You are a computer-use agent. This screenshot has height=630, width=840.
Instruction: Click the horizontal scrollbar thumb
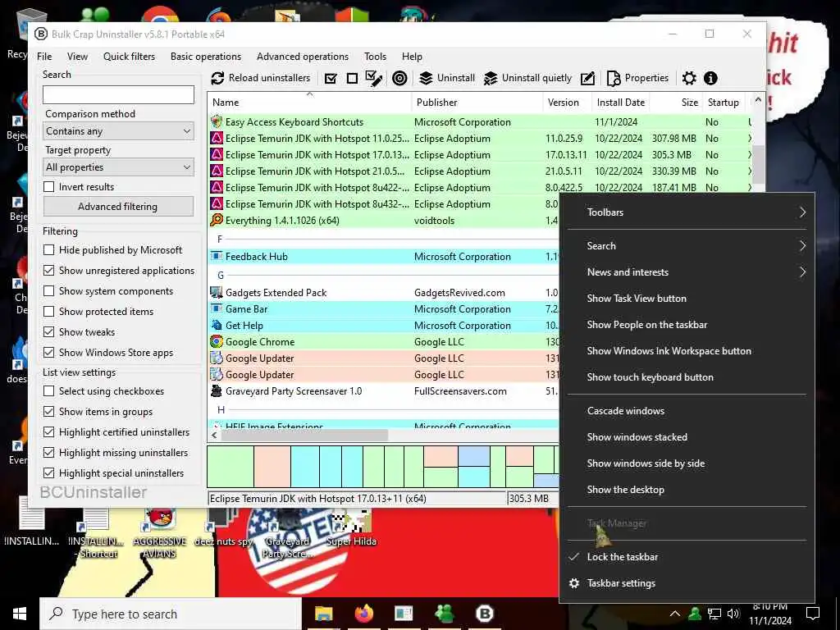point(305,435)
